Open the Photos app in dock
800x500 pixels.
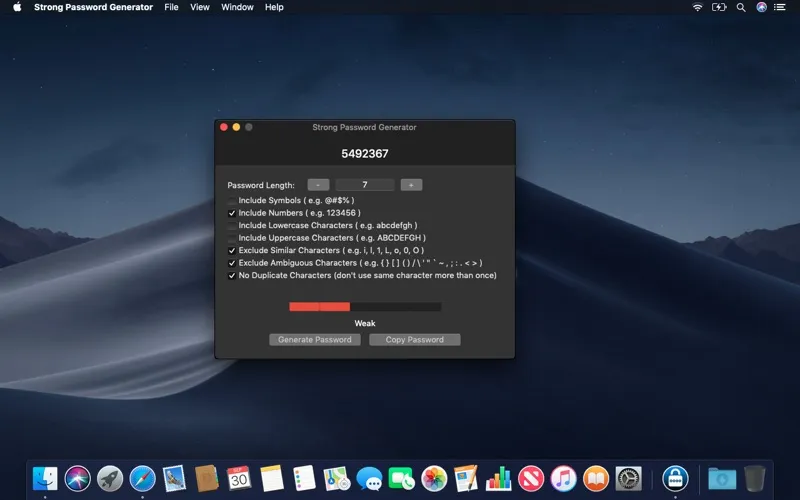pos(433,478)
